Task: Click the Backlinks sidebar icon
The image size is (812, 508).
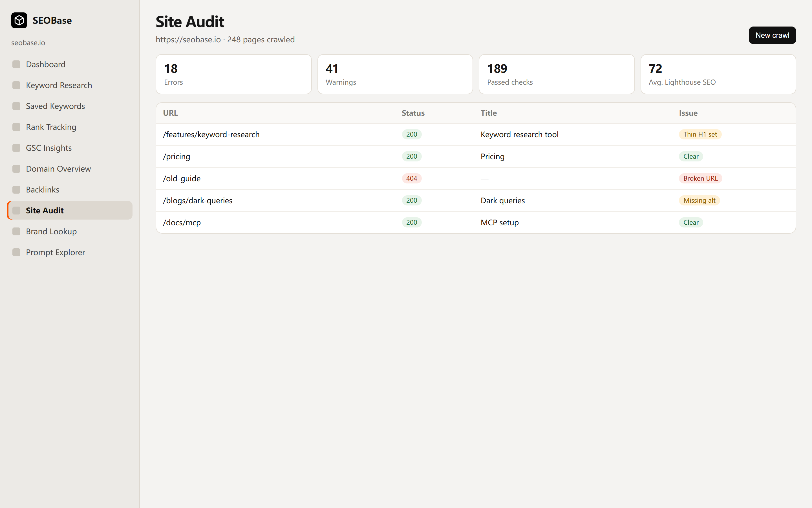Action: [16, 189]
